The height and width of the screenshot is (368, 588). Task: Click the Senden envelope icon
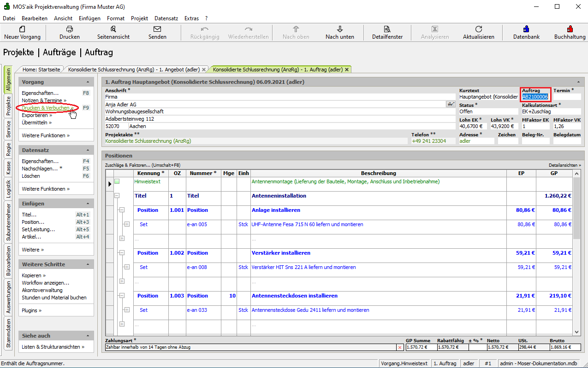[157, 29]
